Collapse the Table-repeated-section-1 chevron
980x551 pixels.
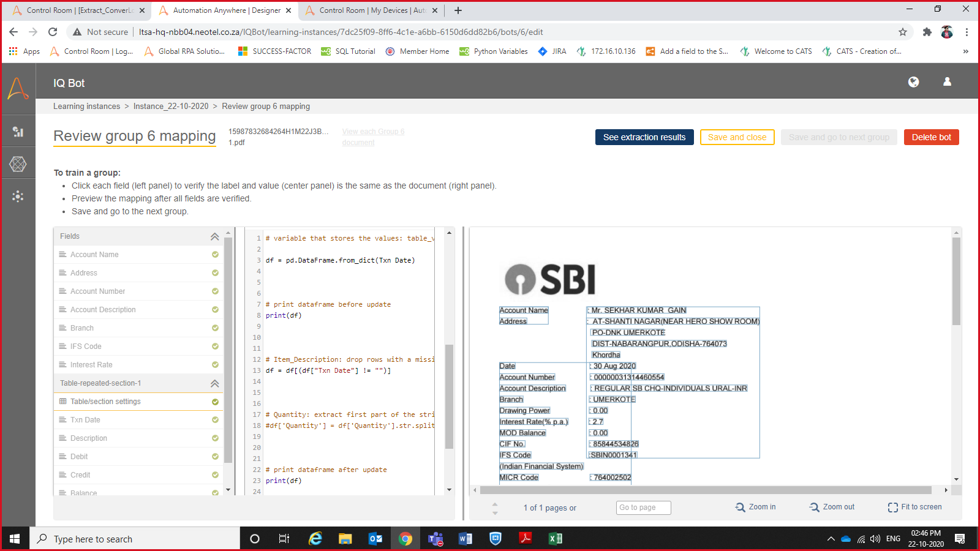(x=214, y=383)
